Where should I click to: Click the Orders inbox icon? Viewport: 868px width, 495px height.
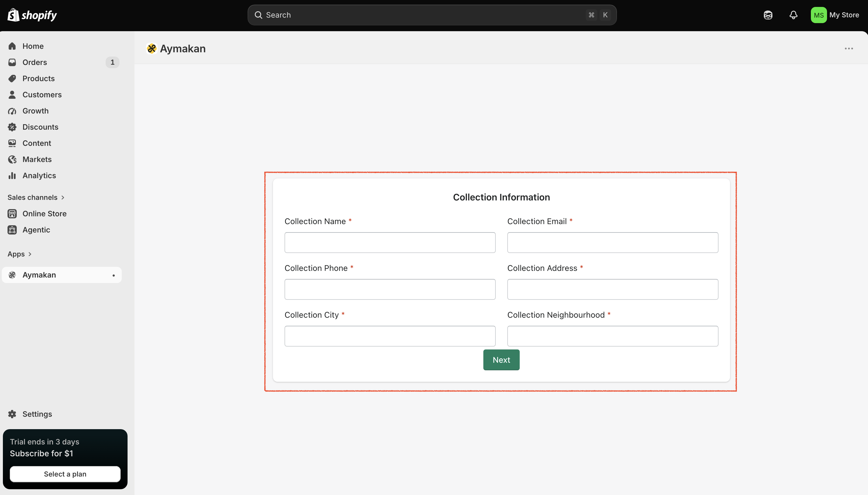tap(12, 62)
